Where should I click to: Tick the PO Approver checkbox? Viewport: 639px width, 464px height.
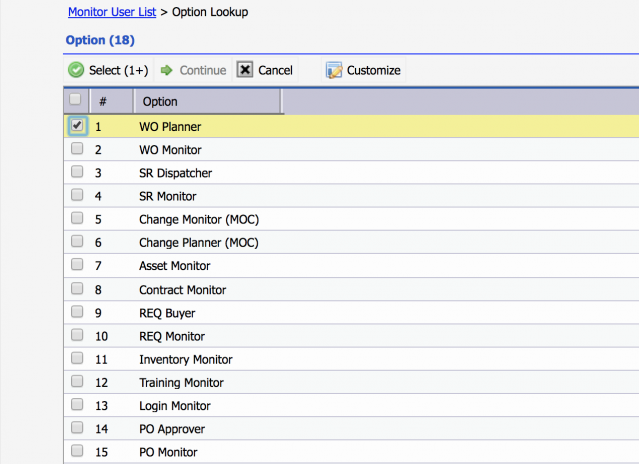[x=77, y=428]
